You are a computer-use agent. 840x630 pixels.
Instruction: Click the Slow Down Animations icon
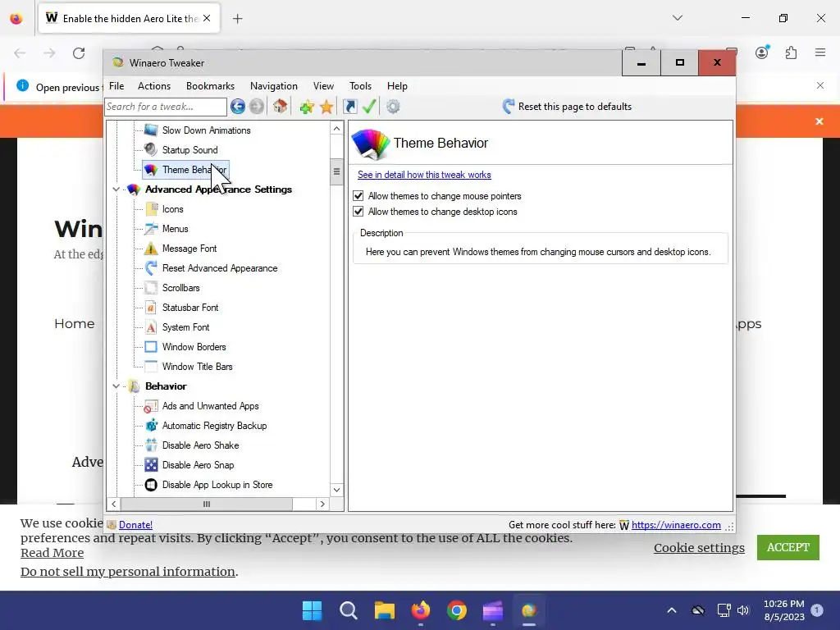coord(151,130)
